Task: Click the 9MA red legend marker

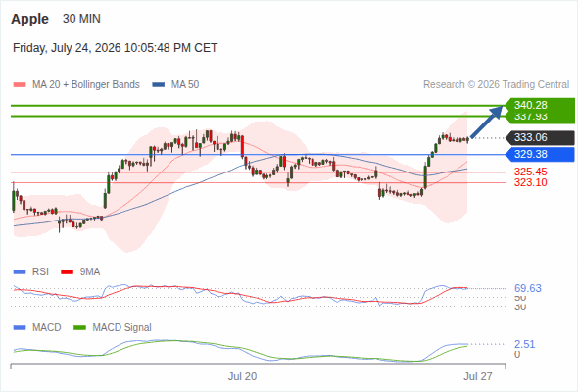Action: (67, 272)
